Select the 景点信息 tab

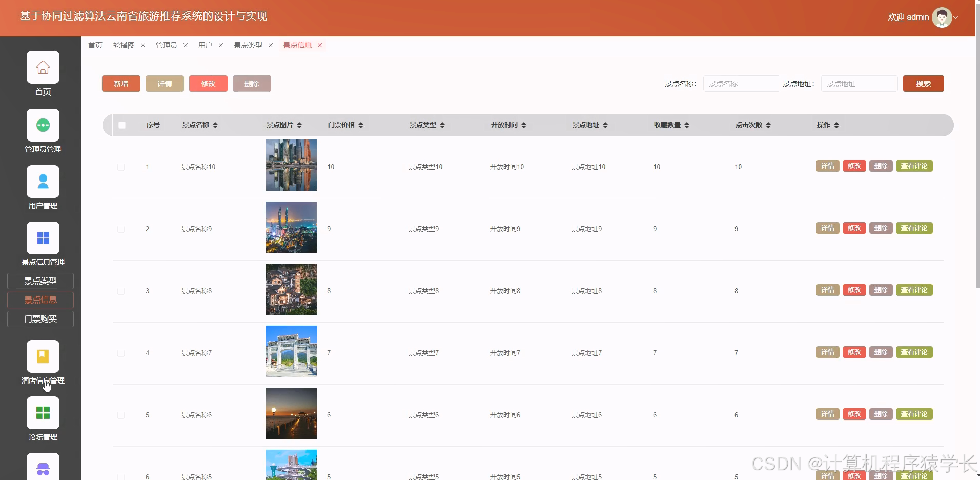[297, 45]
